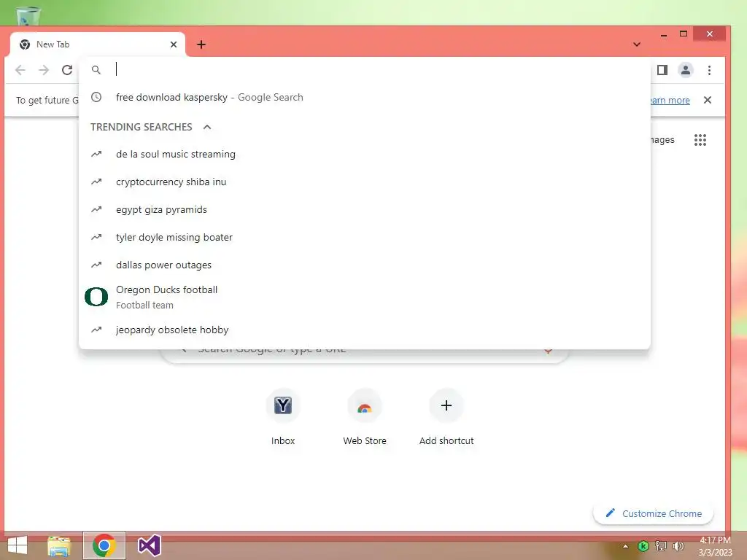
Task: Go back with the back arrow
Action: pos(20,70)
